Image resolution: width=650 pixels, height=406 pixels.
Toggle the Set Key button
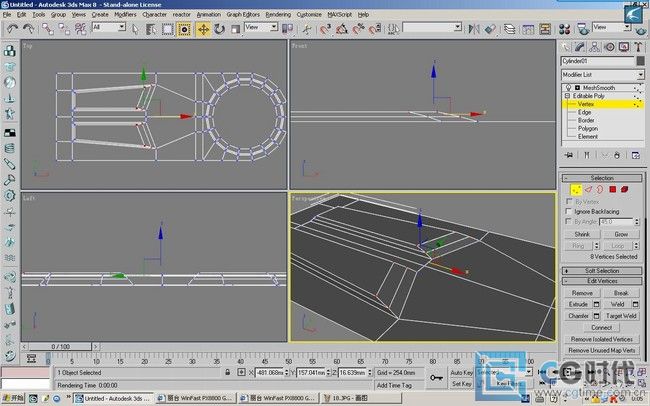pyautogui.click(x=461, y=384)
